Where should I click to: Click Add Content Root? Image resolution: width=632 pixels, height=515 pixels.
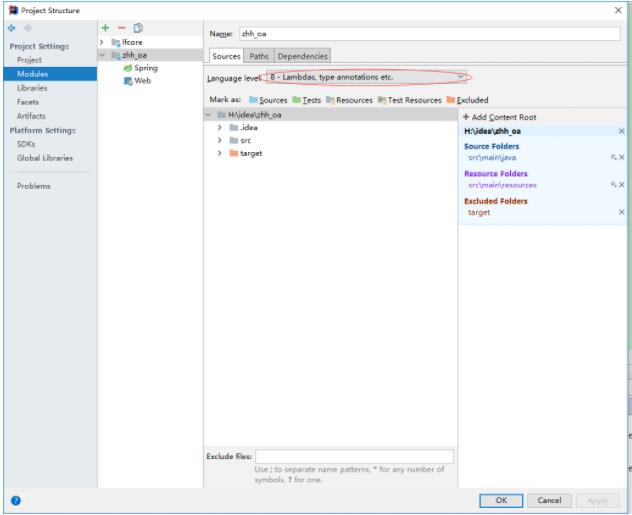click(x=499, y=117)
